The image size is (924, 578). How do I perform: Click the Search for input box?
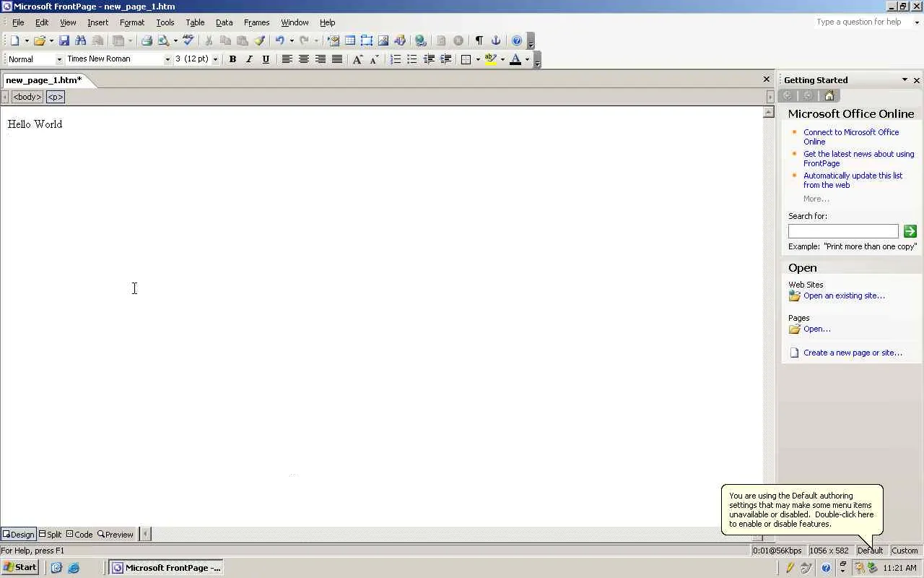point(843,231)
